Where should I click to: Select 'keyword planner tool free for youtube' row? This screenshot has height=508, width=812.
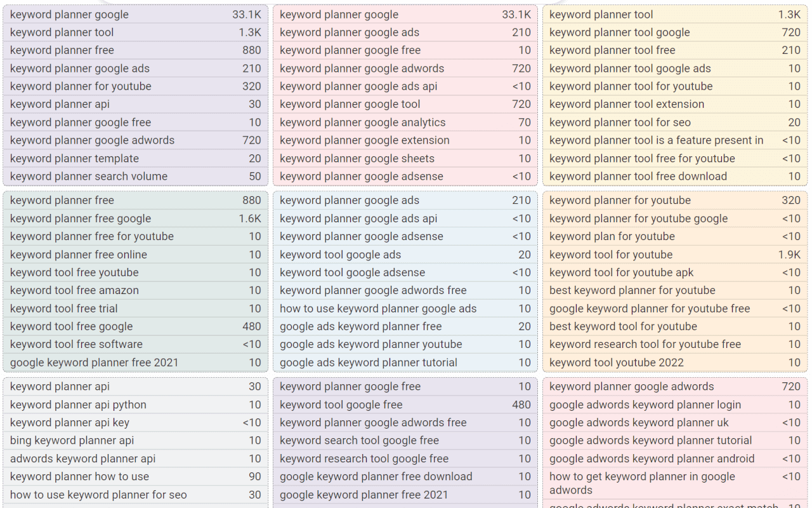tap(675, 159)
